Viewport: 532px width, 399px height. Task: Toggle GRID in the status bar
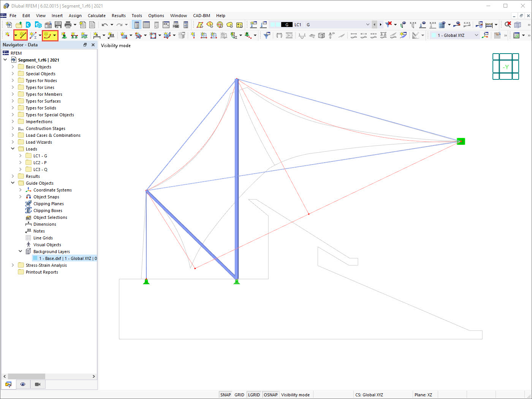(x=239, y=394)
